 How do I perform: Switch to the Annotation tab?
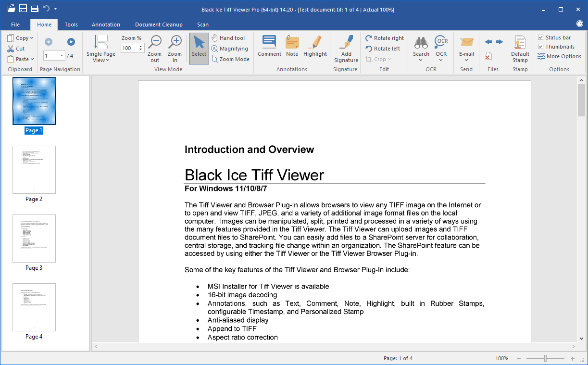pos(106,25)
